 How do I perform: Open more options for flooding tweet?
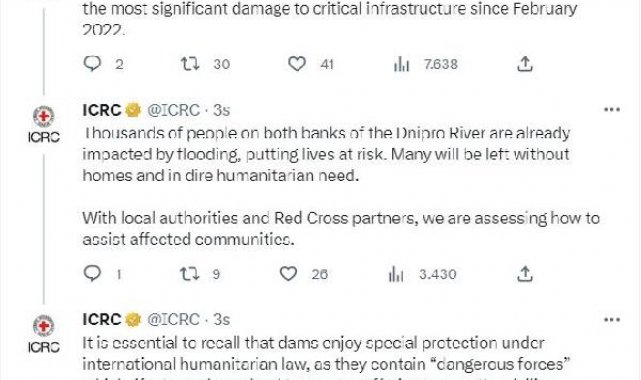click(x=612, y=110)
